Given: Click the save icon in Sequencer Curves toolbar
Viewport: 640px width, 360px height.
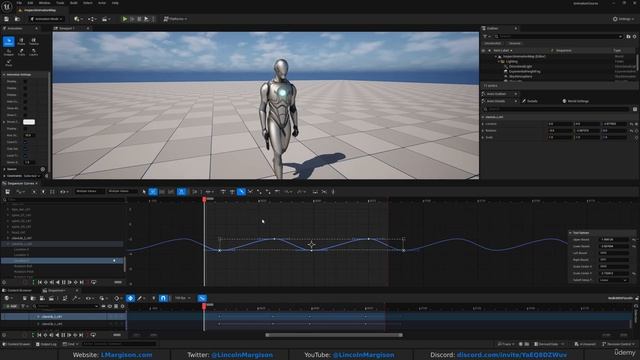Looking at the screenshot, I should 7,191.
